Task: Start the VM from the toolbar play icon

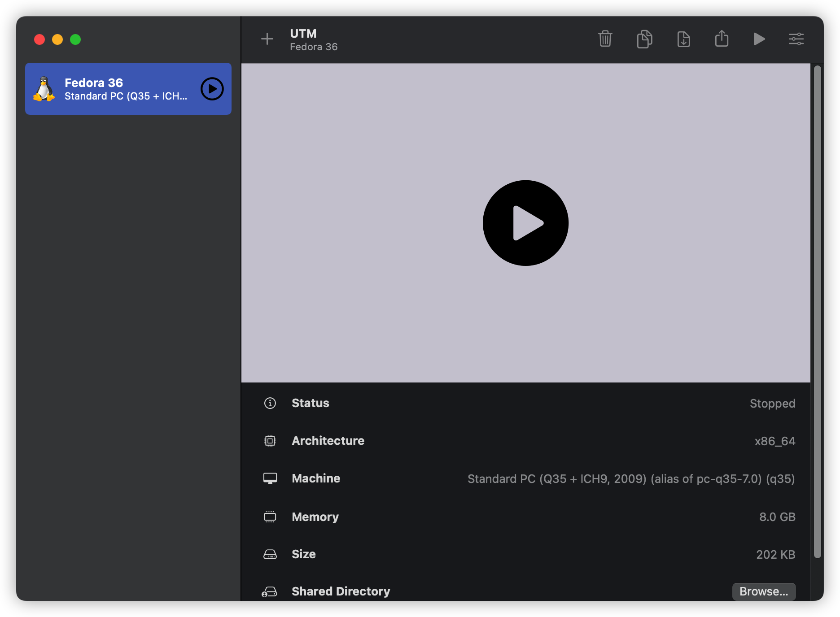Action: 759,39
